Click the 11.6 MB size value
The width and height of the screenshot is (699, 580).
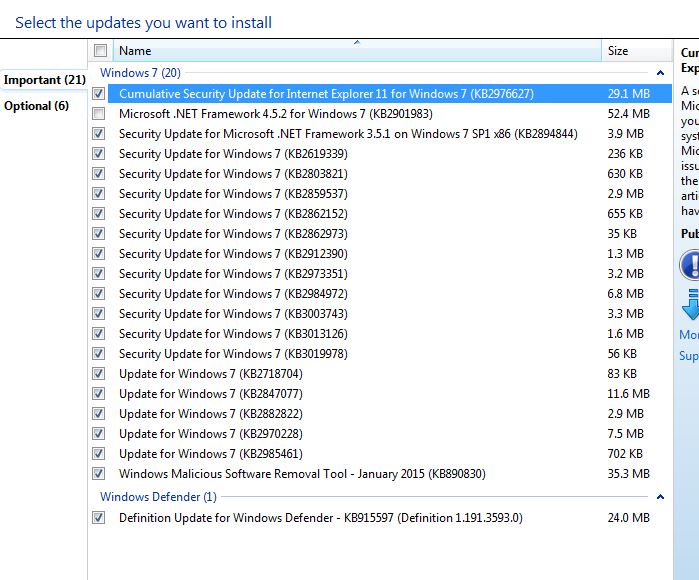[629, 394]
